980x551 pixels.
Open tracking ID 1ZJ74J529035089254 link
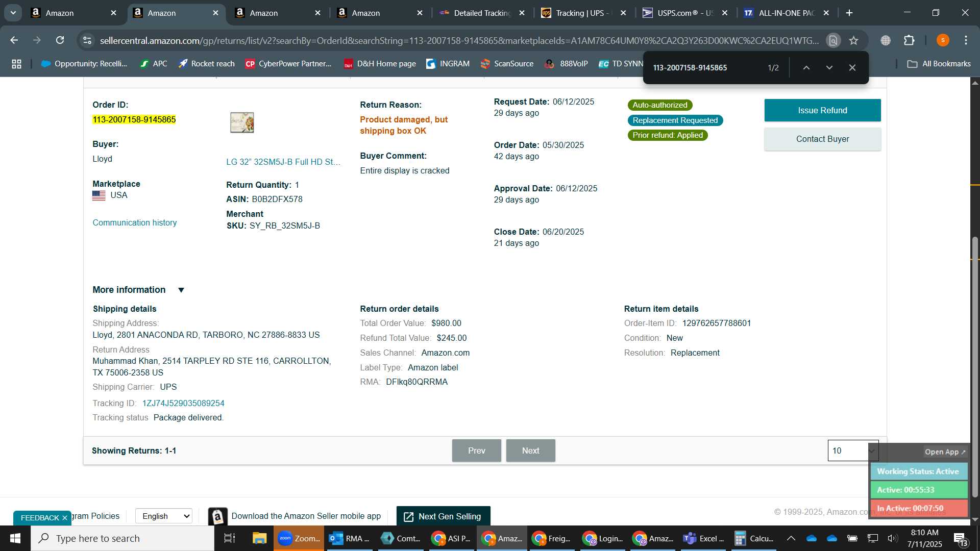[183, 403]
